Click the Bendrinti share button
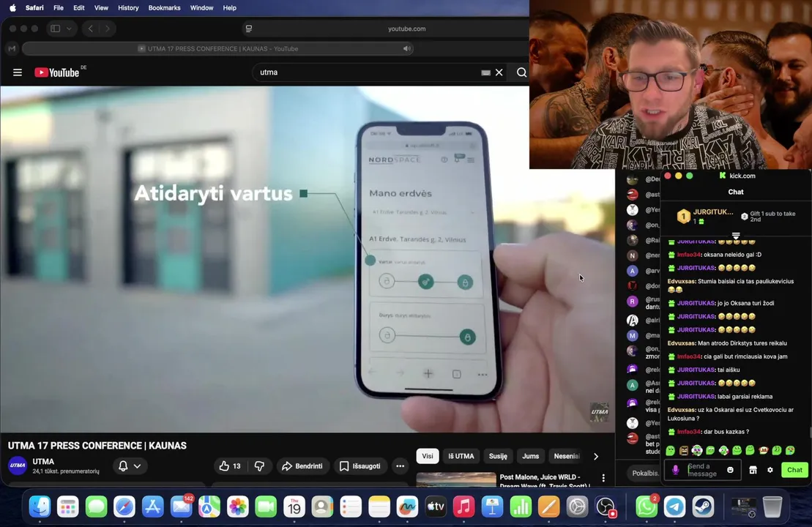This screenshot has width=812, height=527. pos(302,466)
